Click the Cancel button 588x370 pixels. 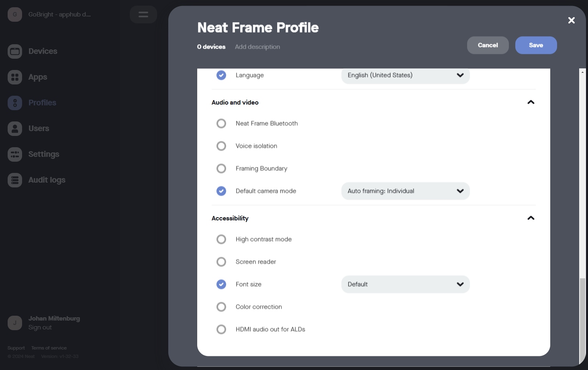point(488,45)
